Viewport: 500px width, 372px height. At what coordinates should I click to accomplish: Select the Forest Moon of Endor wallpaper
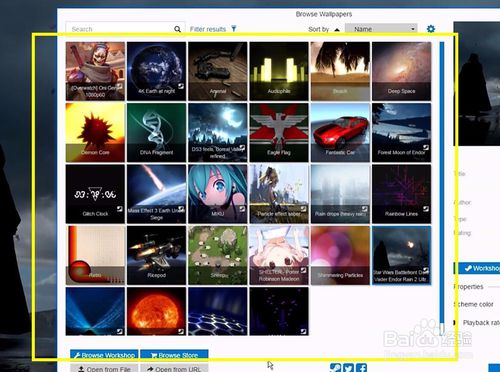[x=402, y=133]
